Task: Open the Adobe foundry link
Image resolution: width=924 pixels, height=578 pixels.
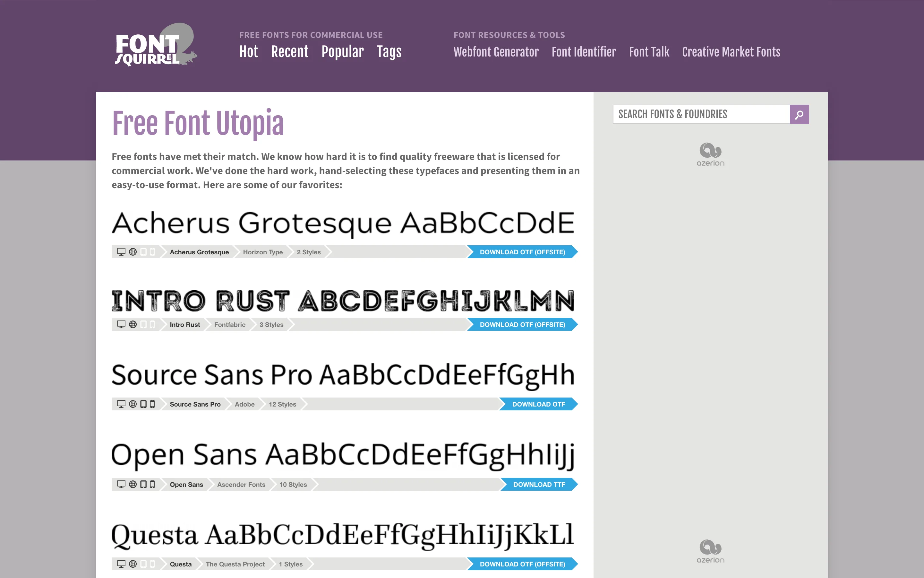Action: click(x=244, y=404)
